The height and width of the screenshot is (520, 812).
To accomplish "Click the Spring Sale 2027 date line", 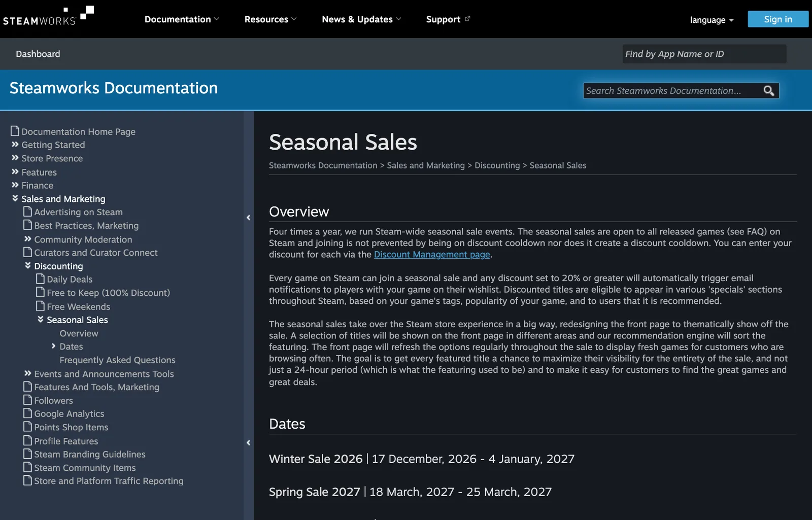I will pyautogui.click(x=410, y=492).
